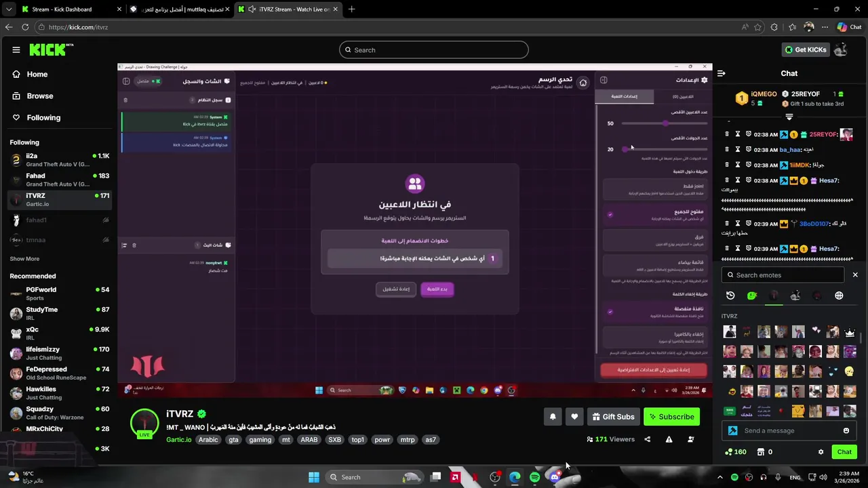
Task: Open chat settings gear icon
Action: point(821,452)
